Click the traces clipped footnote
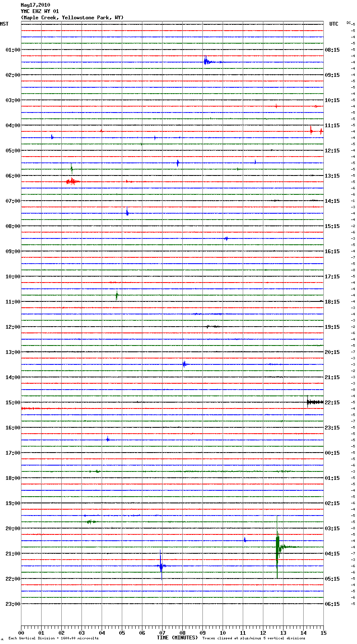This screenshot has height=644, width=357. pos(254,638)
